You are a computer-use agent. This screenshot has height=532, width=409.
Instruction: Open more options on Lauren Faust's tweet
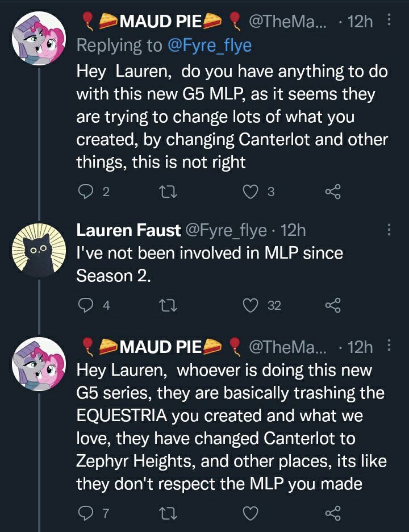click(x=389, y=230)
